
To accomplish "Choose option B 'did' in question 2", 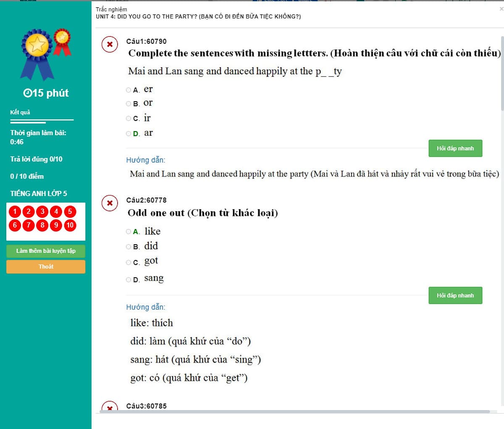I will pyautogui.click(x=129, y=247).
